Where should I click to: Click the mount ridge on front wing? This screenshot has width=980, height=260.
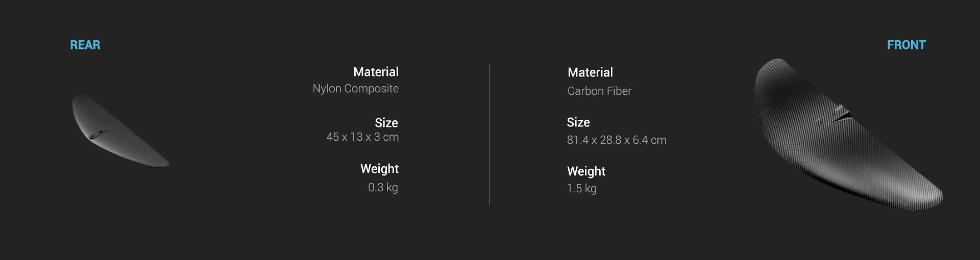836,114
